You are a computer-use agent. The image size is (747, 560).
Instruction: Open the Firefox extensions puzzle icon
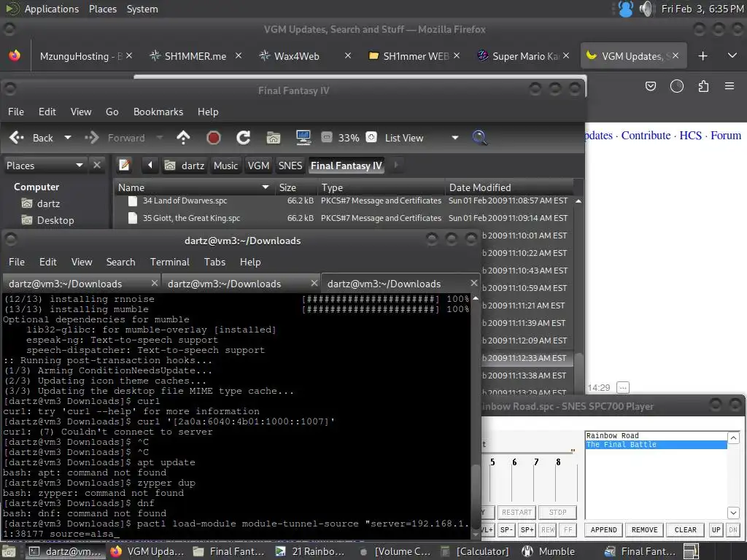point(703,86)
